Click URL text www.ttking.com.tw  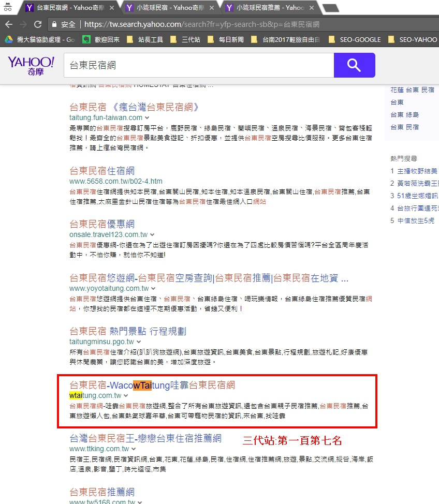[99, 449]
